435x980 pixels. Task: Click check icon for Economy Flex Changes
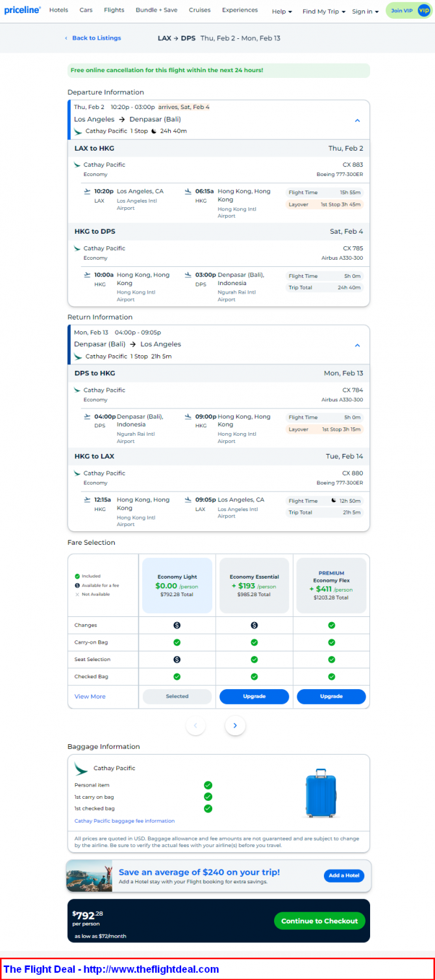331,625
